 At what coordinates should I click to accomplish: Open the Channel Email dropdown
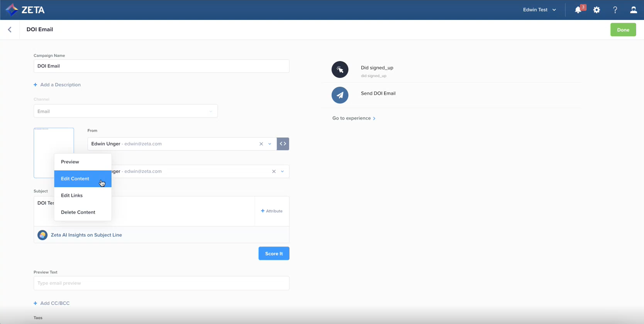click(x=125, y=111)
